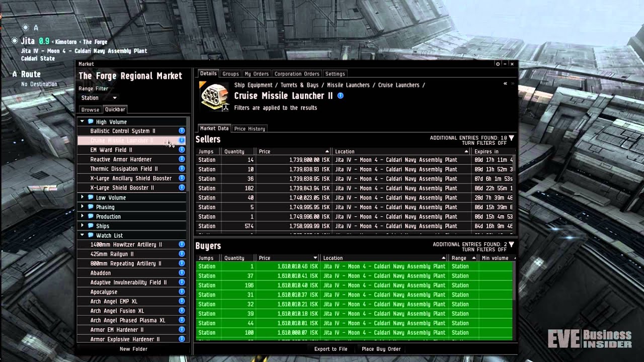Open info for X-Large Shield Booster II

(x=182, y=188)
